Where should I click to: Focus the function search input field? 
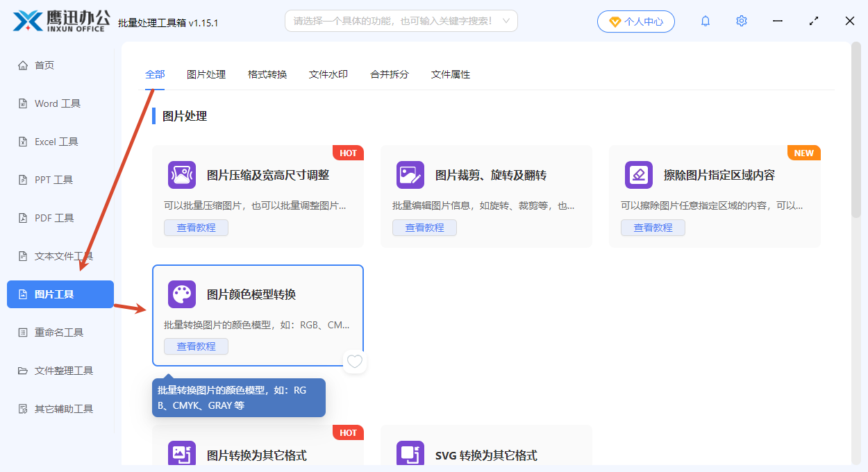(401, 21)
